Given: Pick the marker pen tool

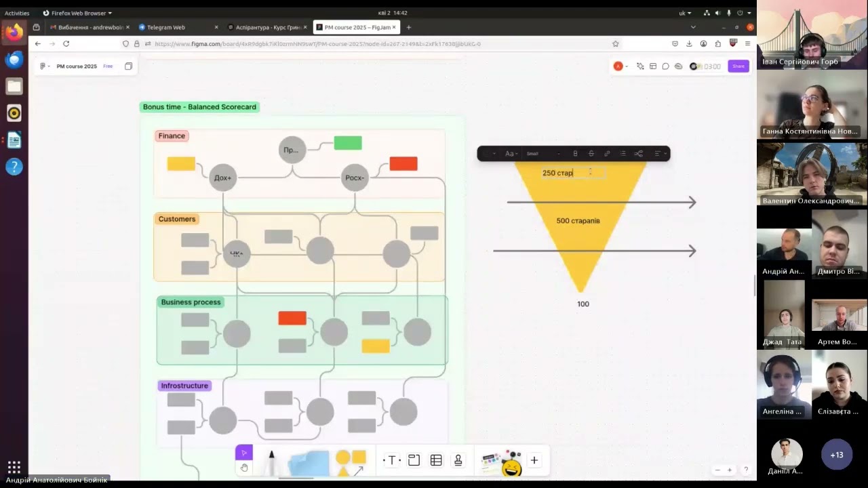Looking at the screenshot, I should [x=271, y=463].
